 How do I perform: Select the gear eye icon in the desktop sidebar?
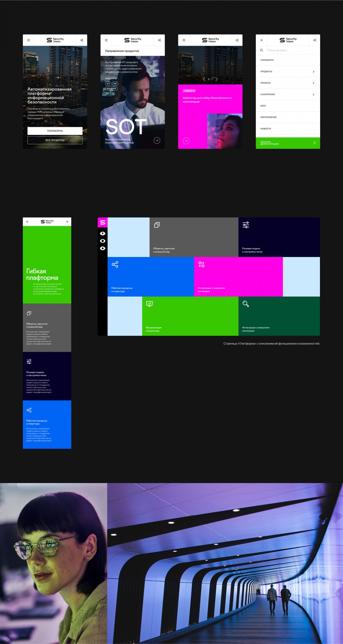click(x=103, y=241)
